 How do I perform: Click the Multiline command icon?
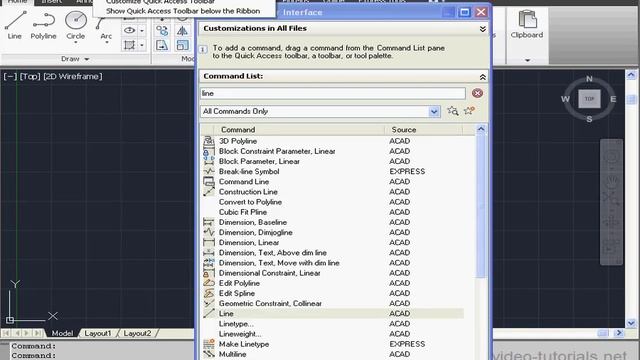click(x=209, y=354)
